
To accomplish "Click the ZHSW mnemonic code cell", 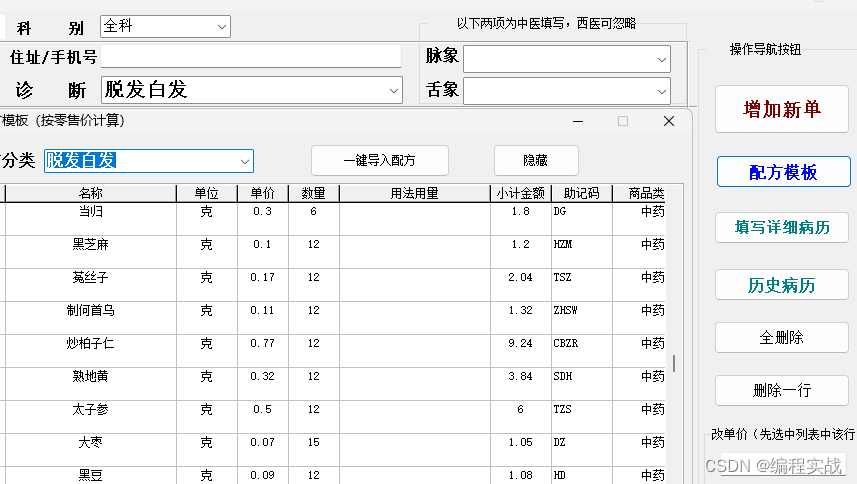I will [582, 318].
